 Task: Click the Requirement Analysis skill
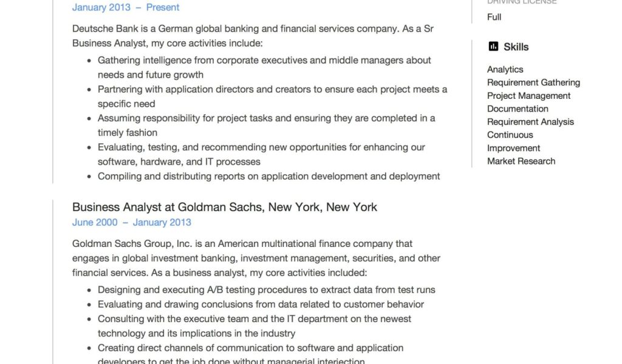coord(530,122)
